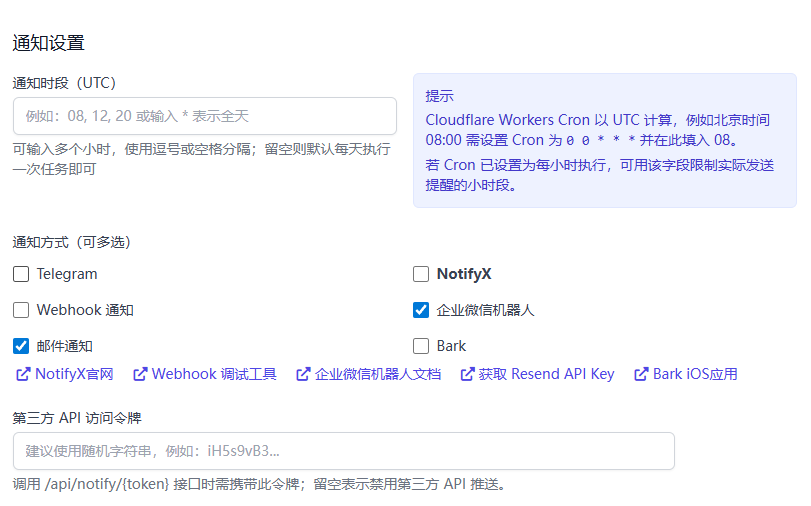Click the icon beside Webhook 调试工具
The width and height of the screenshot is (811, 506).
pyautogui.click(x=140, y=375)
